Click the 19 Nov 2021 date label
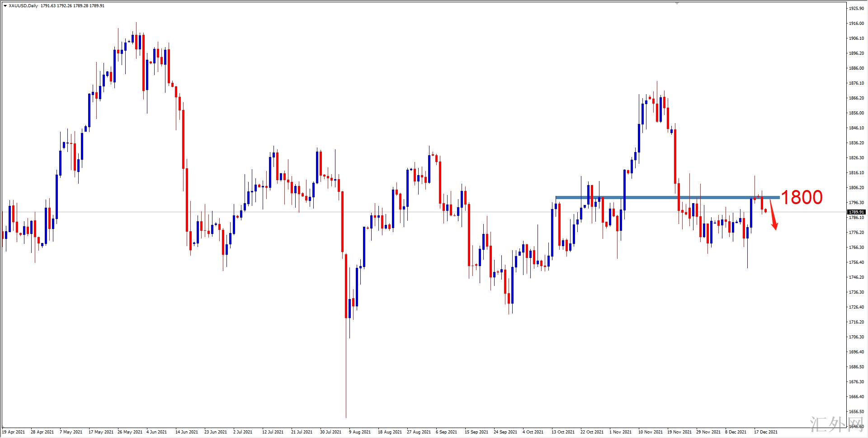868x438 pixels. [679, 432]
